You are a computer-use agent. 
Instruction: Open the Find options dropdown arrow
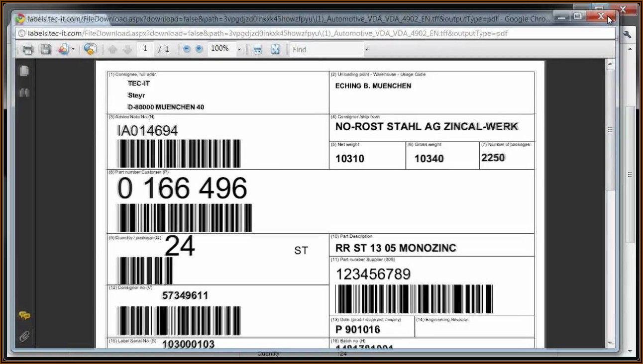click(x=366, y=50)
